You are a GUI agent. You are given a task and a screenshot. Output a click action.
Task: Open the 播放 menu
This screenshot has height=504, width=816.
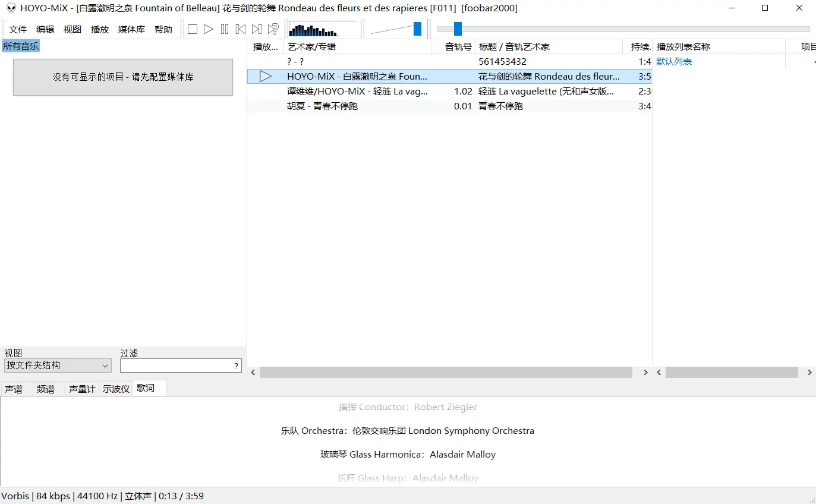pyautogui.click(x=99, y=29)
